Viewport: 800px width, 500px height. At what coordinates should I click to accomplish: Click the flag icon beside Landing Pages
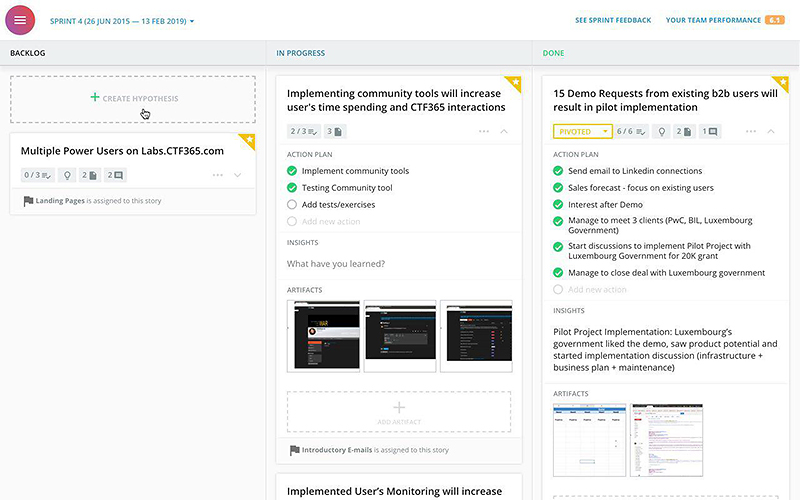28,201
